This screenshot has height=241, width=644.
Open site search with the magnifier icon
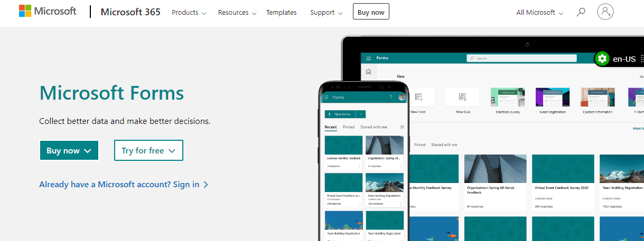click(581, 12)
